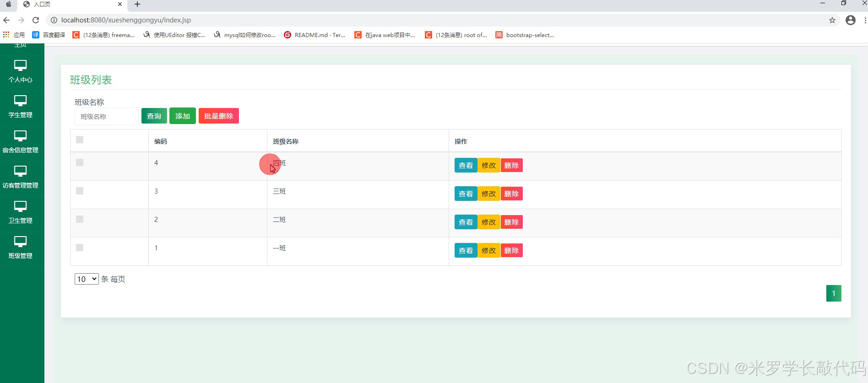868x383 pixels.
Task: Open mysql如何修改roo... bookmark
Action: (244, 35)
